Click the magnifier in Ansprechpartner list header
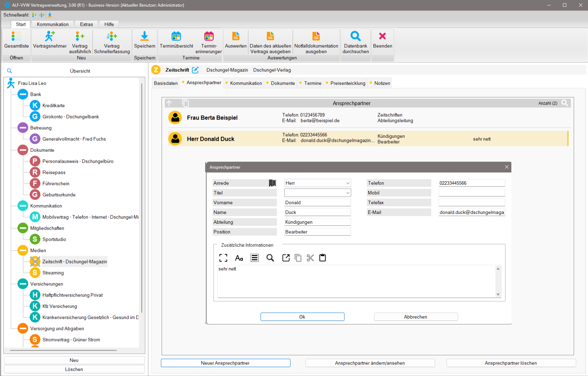Image resolution: width=588 pixels, height=376 pixels. tap(565, 103)
